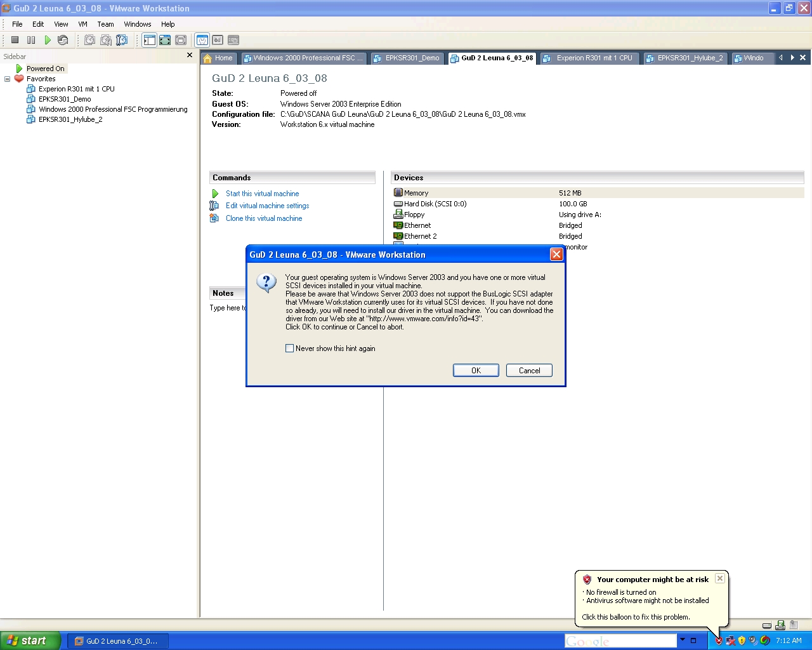
Task: Open the View menu
Action: (61, 24)
